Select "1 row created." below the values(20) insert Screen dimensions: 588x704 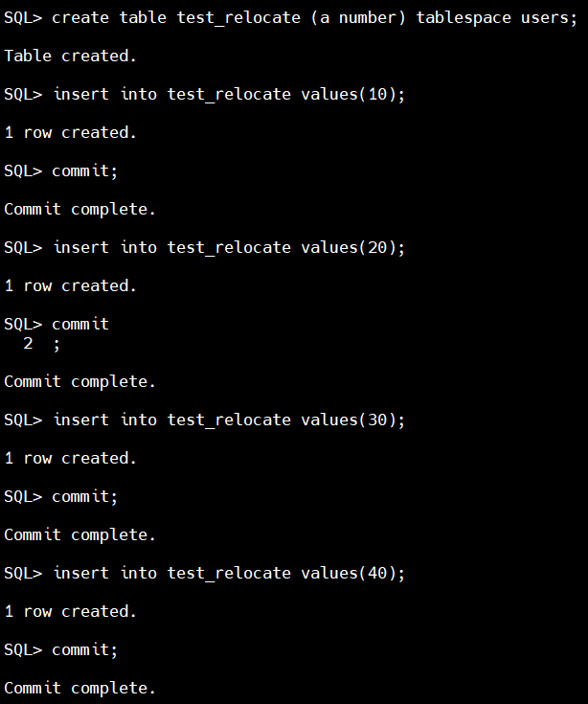71,285
